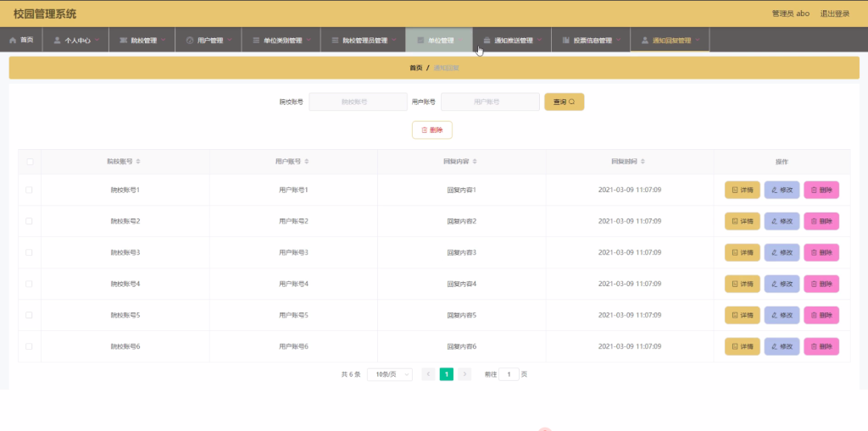Toggle the select-all checkbox in table header
868x431 pixels.
pos(30,161)
